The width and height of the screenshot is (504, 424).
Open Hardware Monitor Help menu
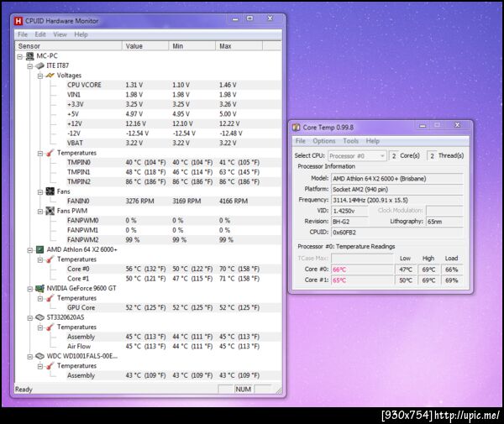click(81, 34)
